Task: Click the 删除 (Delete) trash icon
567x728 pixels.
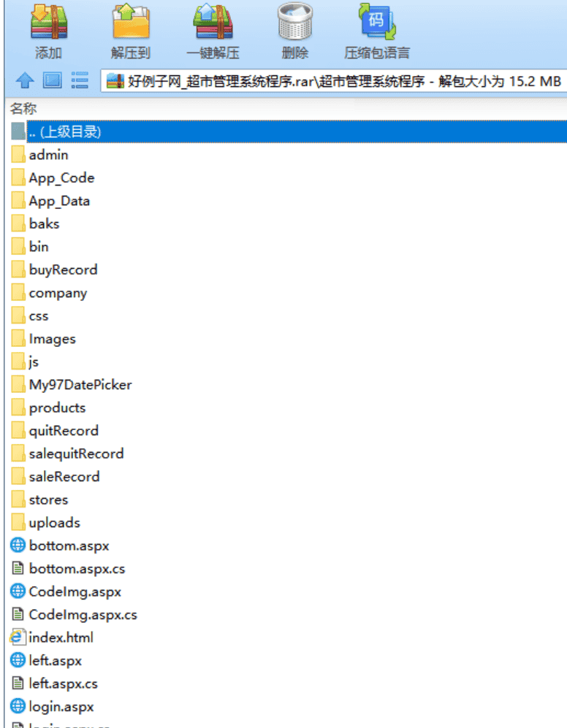Action: coord(294,22)
